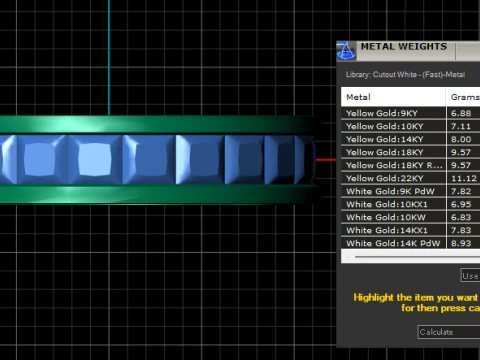Click the 7.11 grams value

[x=461, y=126]
